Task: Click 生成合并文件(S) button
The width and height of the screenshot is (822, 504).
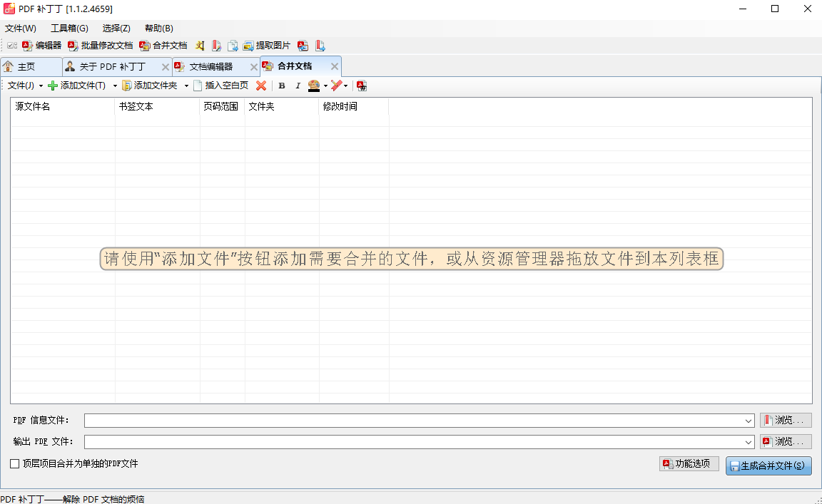Action: coord(768,466)
